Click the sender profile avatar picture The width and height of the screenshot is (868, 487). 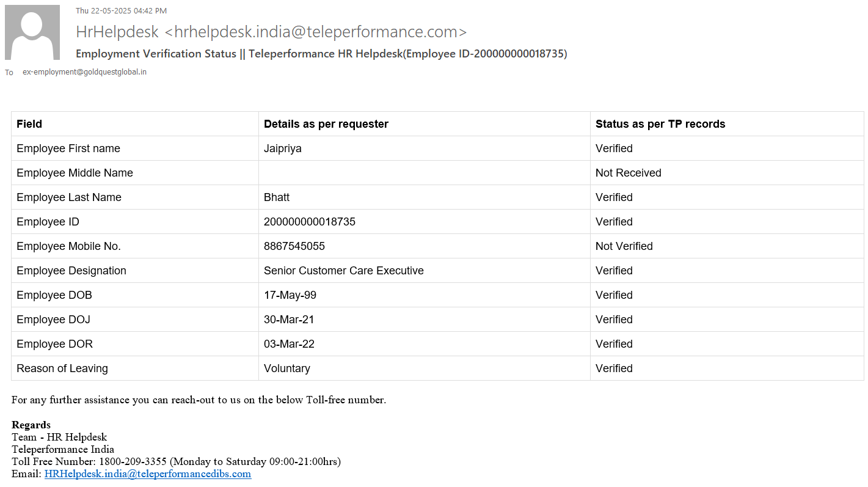(32, 32)
